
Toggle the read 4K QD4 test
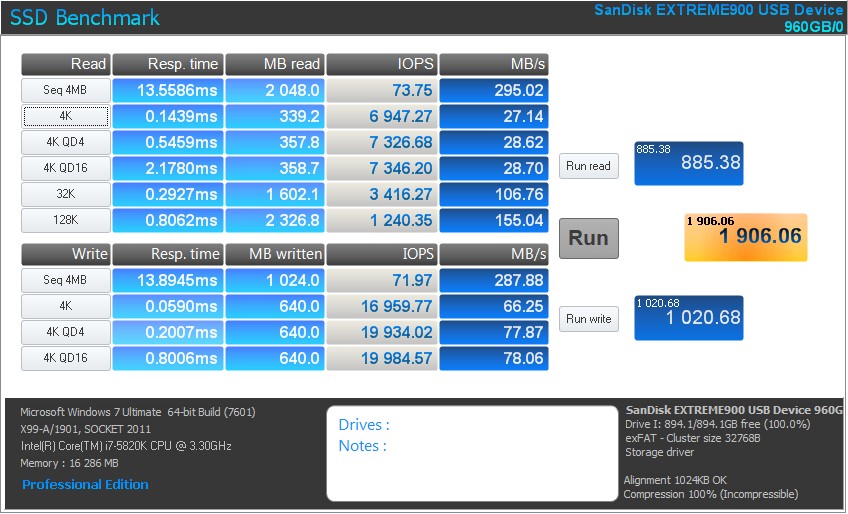coord(65,142)
